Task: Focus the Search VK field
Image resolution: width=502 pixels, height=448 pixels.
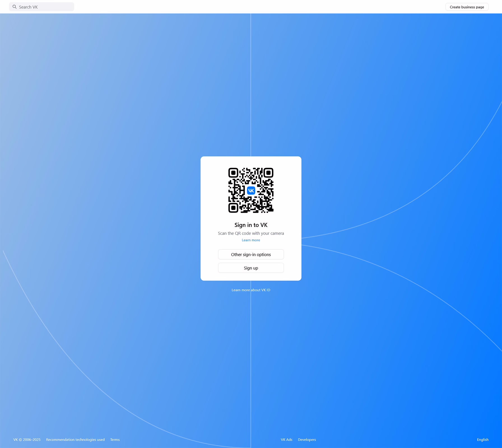Action: (x=41, y=7)
